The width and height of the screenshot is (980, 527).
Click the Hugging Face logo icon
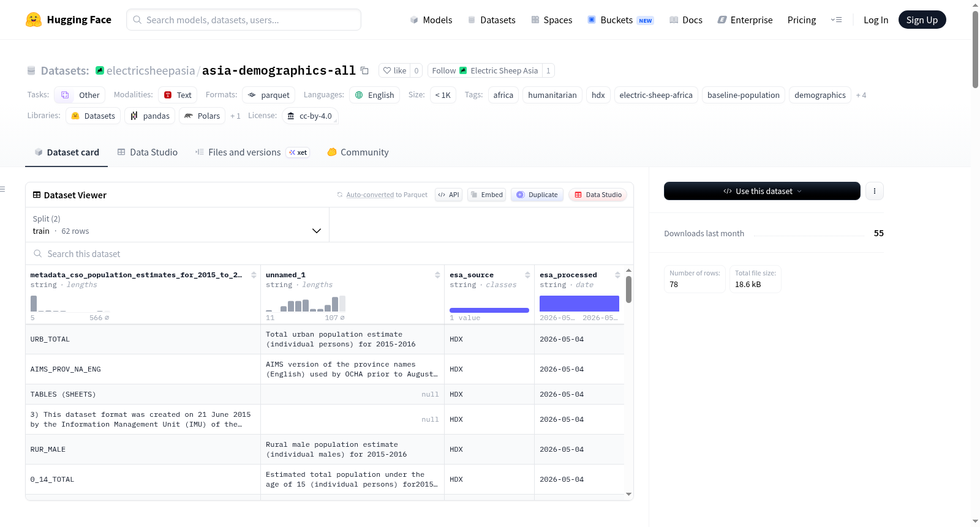click(x=34, y=20)
